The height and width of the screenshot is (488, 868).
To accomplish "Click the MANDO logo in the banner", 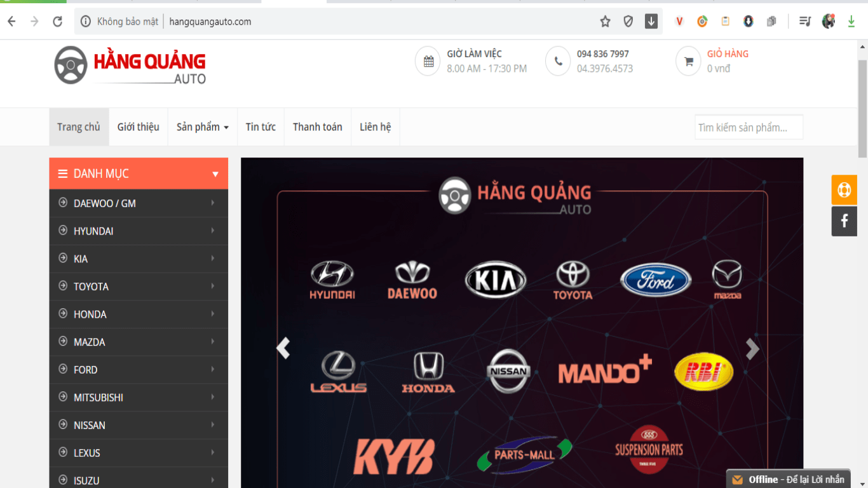I will (x=605, y=370).
